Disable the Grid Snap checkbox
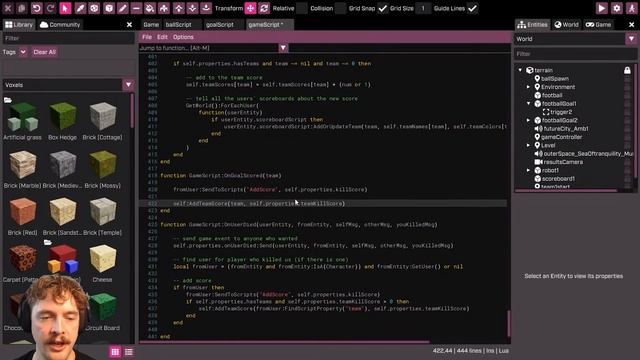 pyautogui.click(x=382, y=8)
